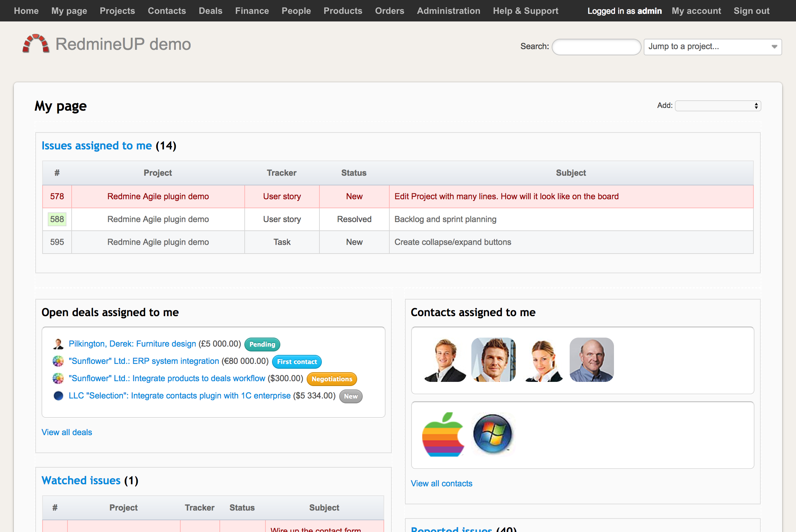
Task: Open the bald man contact photo
Action: [x=591, y=360]
